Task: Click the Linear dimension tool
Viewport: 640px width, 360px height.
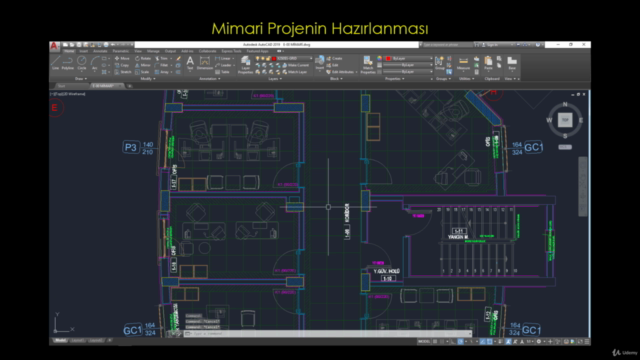Action: click(223, 58)
